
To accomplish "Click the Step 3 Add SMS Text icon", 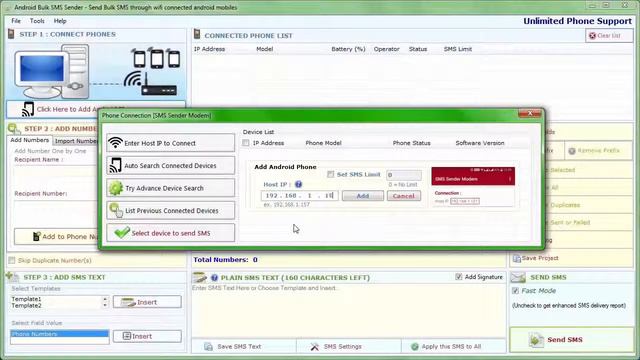I will (x=13, y=277).
